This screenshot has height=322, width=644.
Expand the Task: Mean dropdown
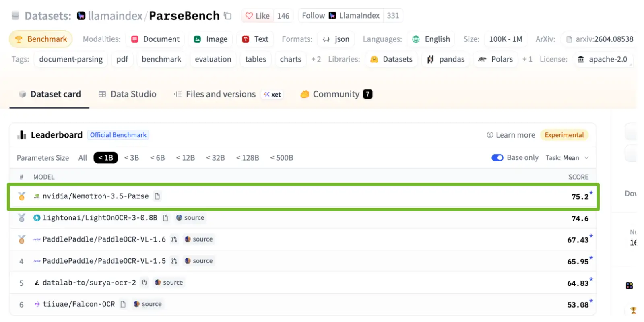click(567, 158)
